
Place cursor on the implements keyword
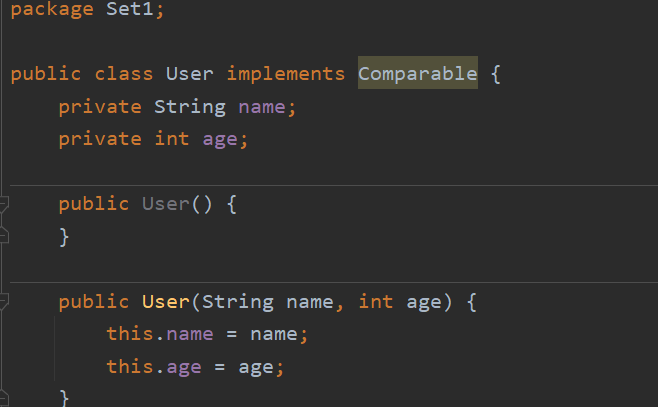coord(285,73)
